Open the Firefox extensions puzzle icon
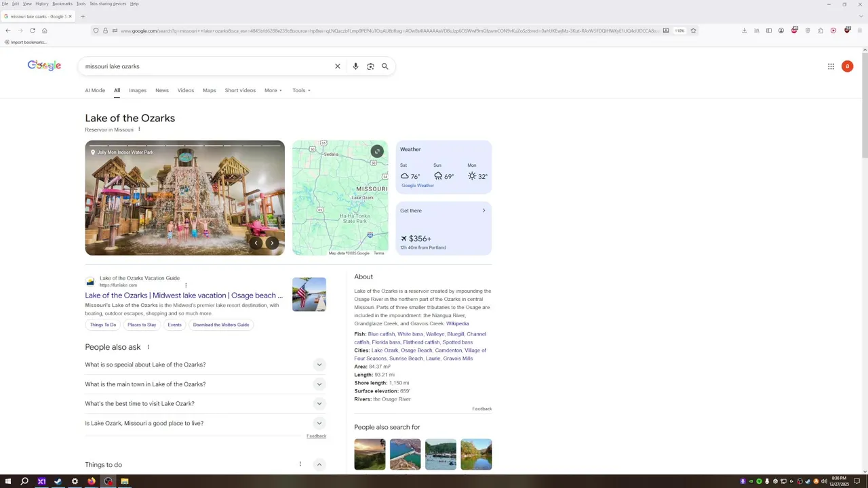868x488 pixels. coord(821,30)
